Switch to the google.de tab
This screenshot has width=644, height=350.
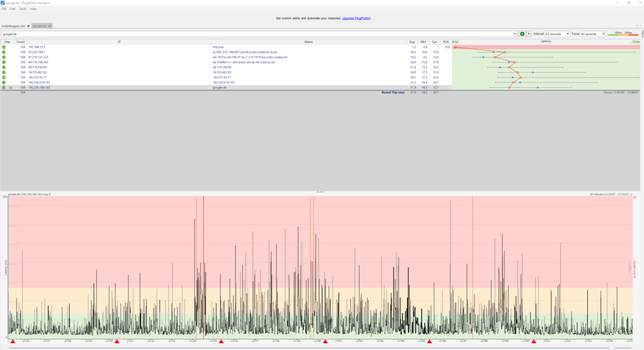pos(41,26)
